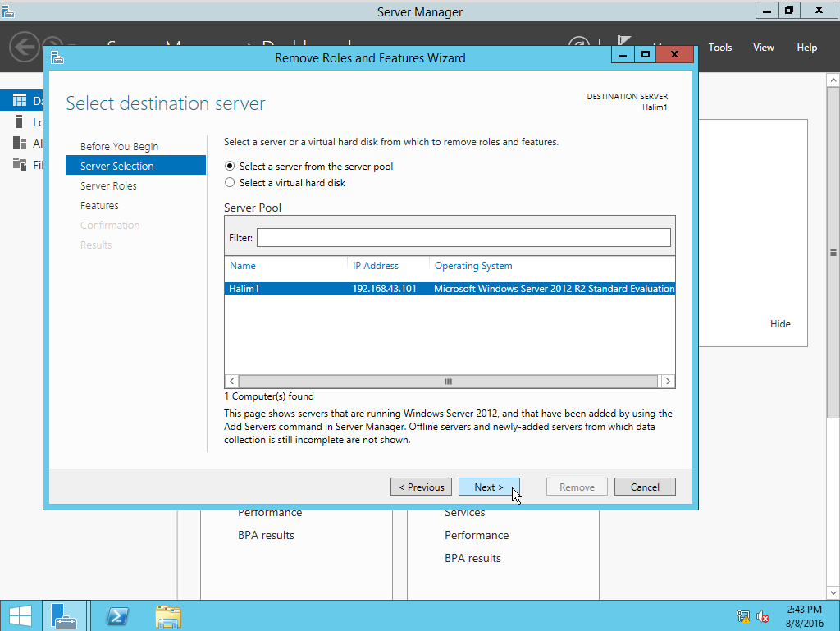
Task: Click the network status tray icon
Action: pos(742,615)
